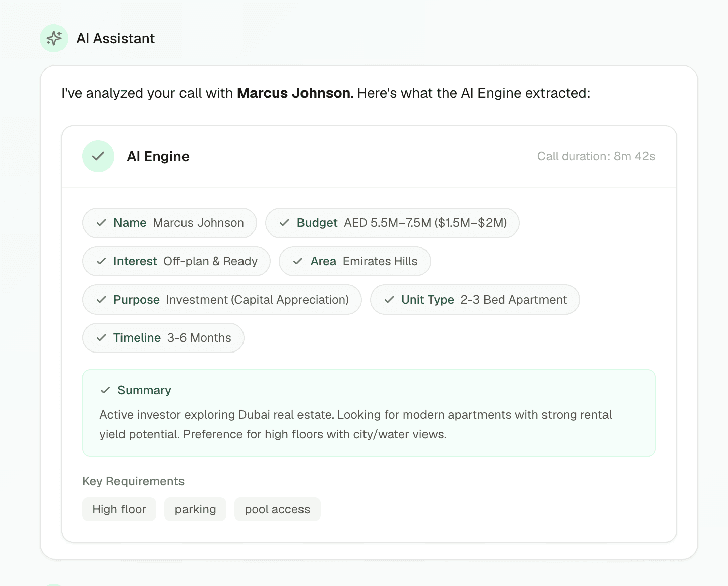Expand the Budget AED 5.5M–7.5M chip
The width and height of the screenshot is (728, 586).
(x=393, y=223)
